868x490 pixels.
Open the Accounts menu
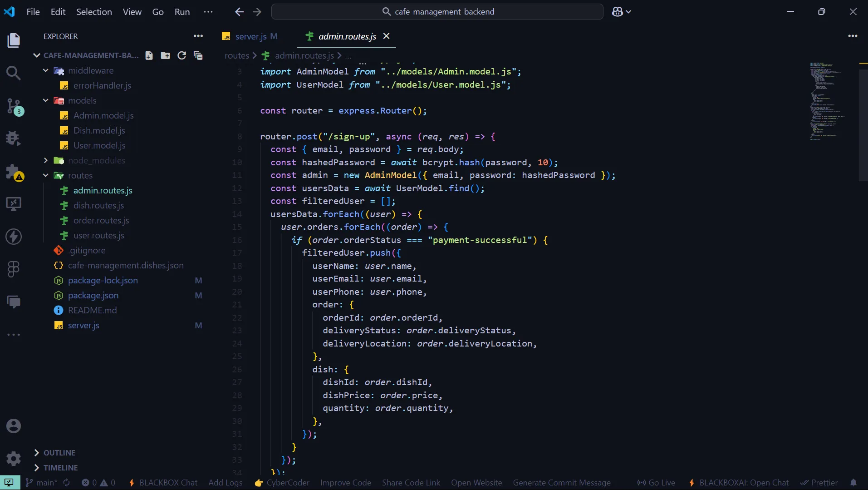click(x=14, y=426)
